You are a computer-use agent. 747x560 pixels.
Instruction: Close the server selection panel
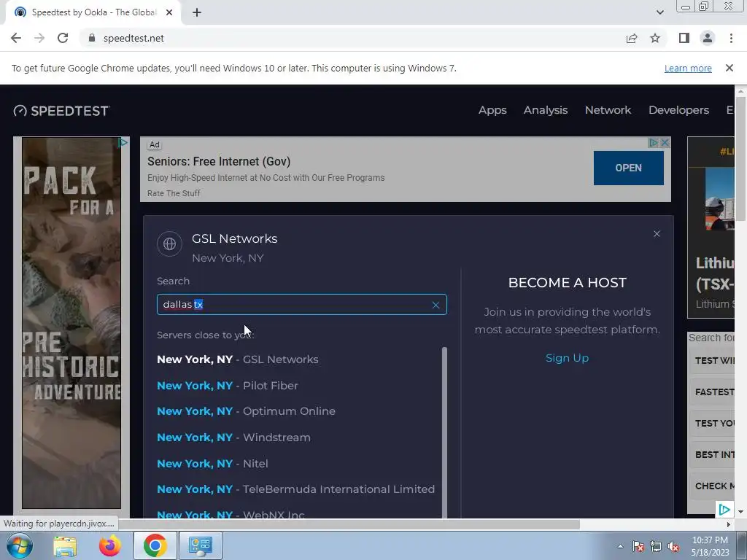(x=657, y=234)
